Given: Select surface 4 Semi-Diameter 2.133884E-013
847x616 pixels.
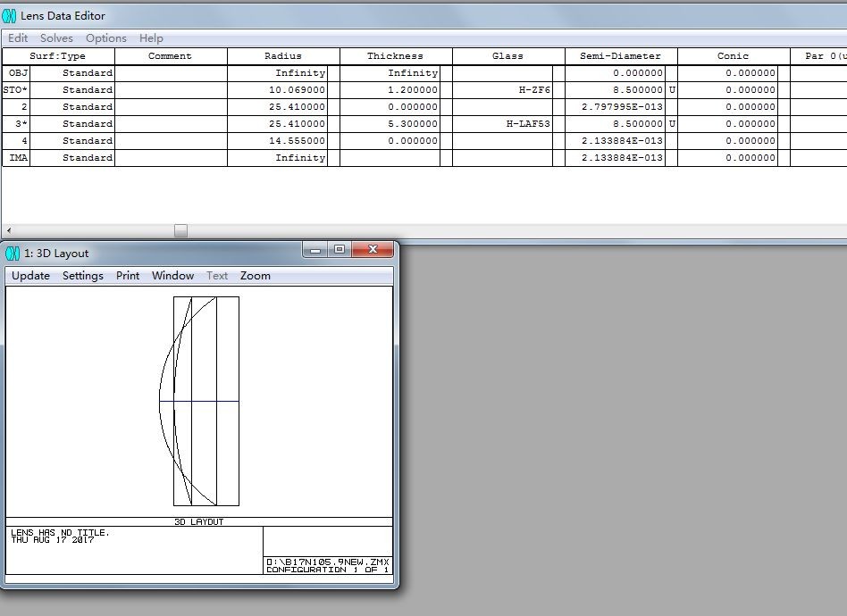Looking at the screenshot, I should click(x=615, y=141).
